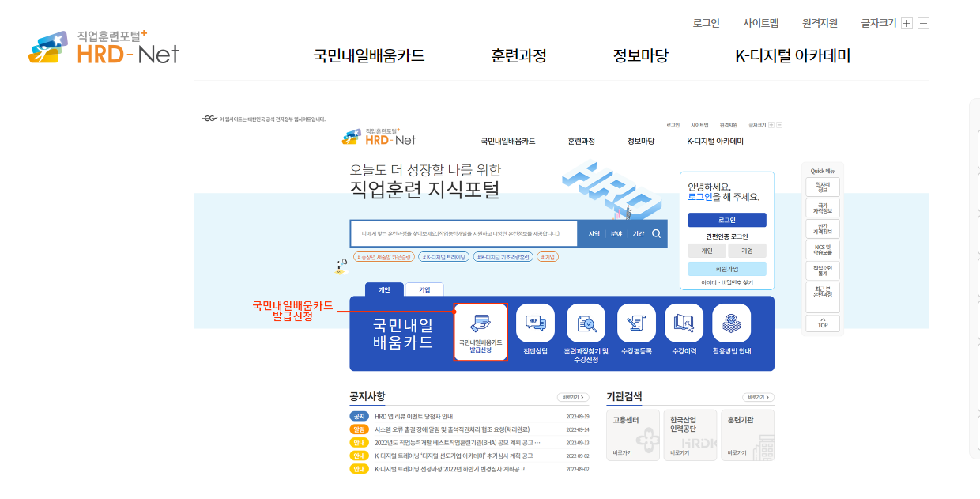
Task: Open 민간 자격정보 in the Quick menu
Action: pos(823,229)
